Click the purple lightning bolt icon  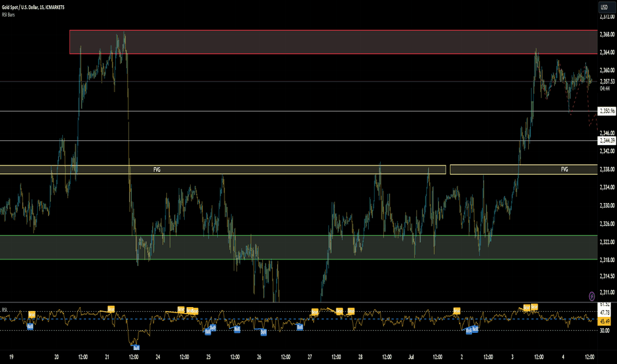tap(591, 296)
